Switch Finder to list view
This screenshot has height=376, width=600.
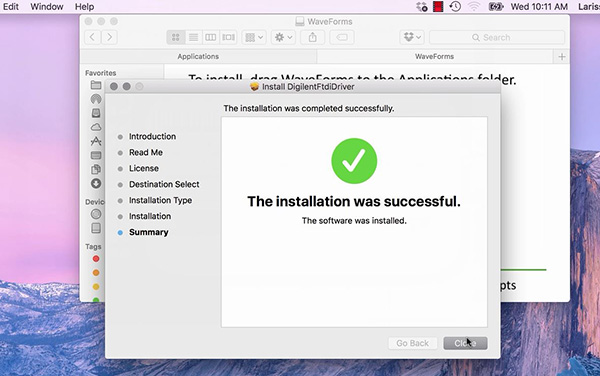193,37
